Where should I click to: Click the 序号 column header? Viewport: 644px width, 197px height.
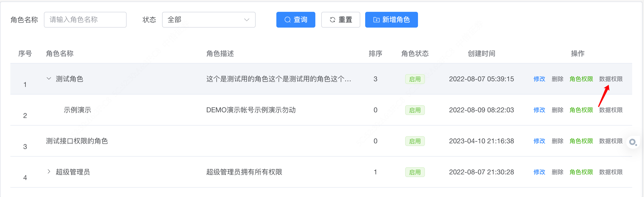coord(25,53)
